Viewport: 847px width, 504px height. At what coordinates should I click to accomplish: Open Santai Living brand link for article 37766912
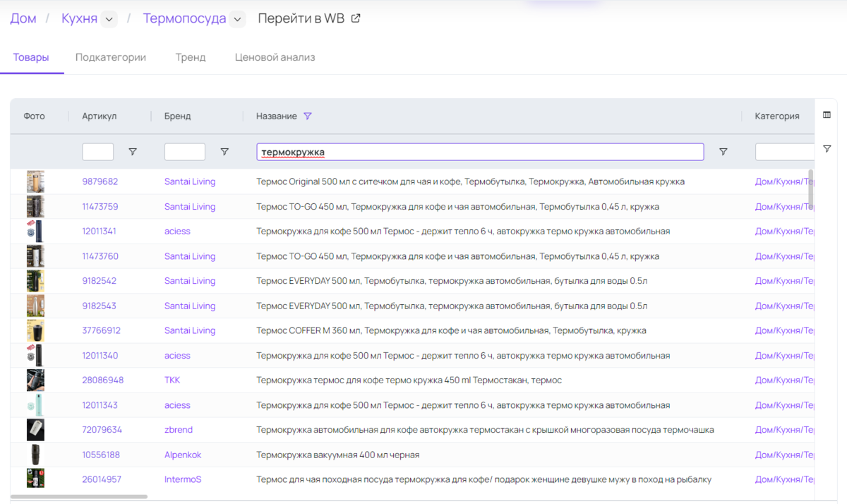pos(190,330)
